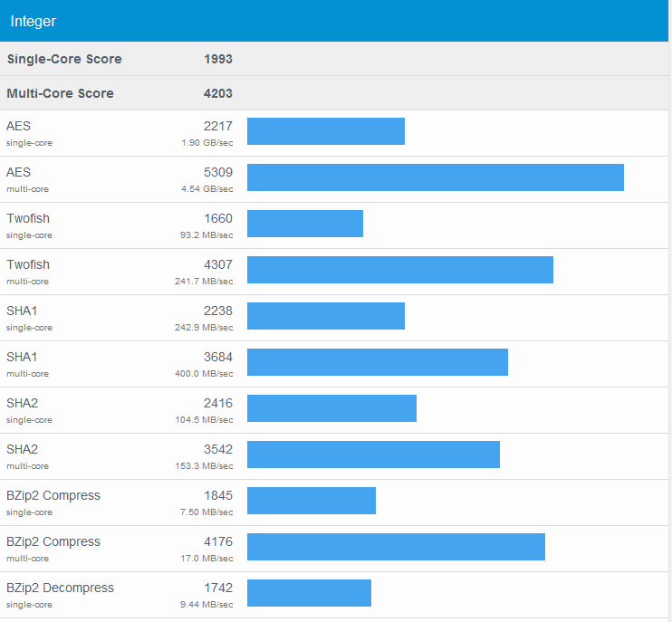This screenshot has width=672, height=622.
Task: Click the SHA2 single-core result bar
Action: (331, 408)
